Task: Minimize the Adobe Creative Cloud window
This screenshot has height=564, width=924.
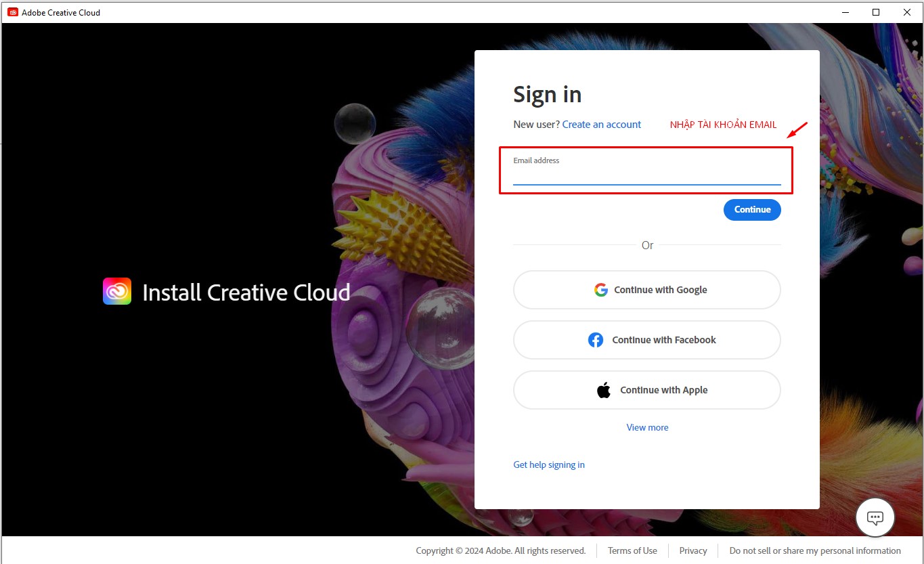Action: (x=845, y=12)
